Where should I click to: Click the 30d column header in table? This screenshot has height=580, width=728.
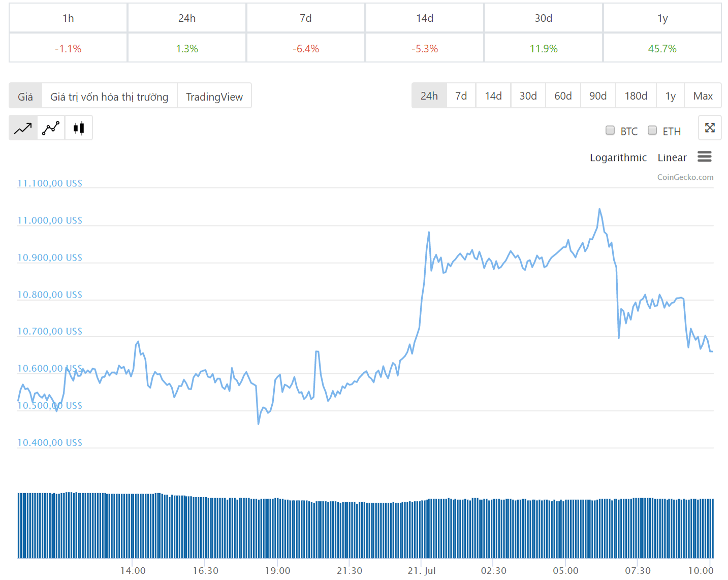click(x=544, y=18)
